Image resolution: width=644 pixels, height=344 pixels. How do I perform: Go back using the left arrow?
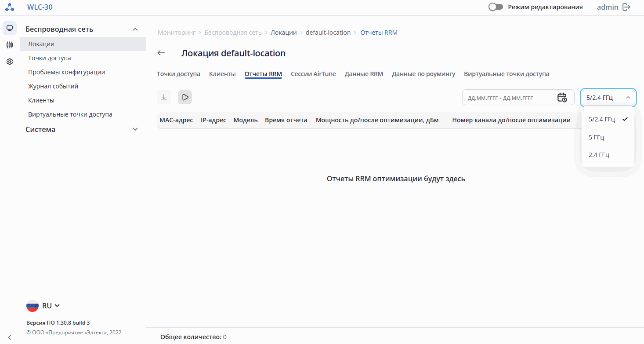tap(161, 53)
